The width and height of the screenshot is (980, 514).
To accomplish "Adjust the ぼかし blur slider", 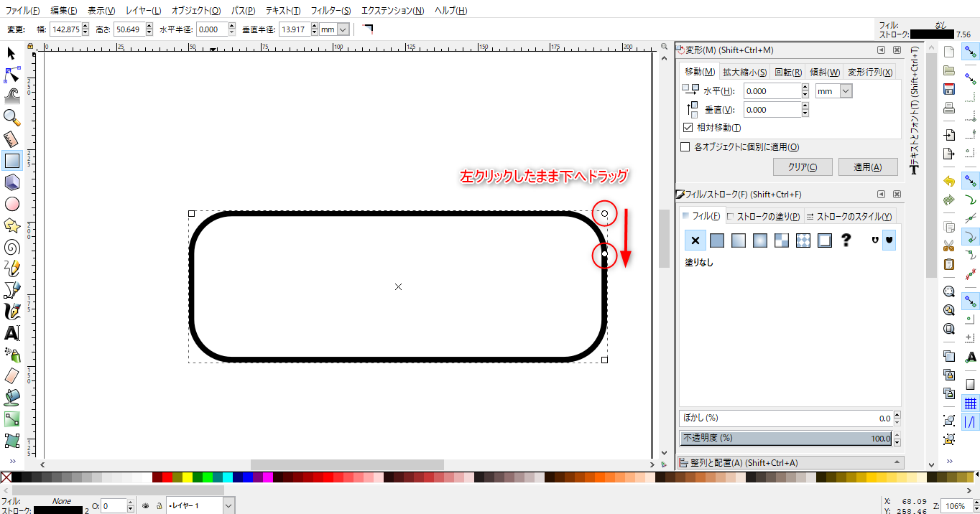I will (786, 418).
